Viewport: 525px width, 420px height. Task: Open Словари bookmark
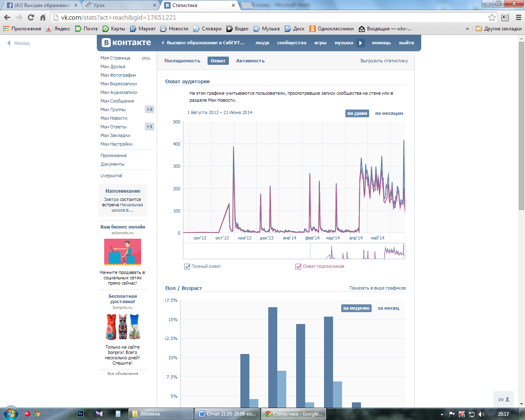pos(207,29)
